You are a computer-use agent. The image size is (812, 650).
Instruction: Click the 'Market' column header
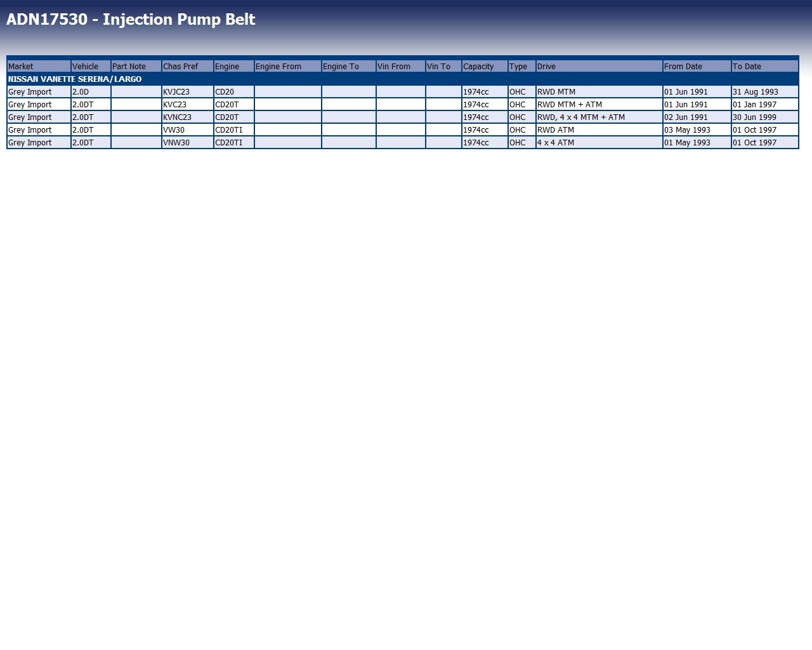pyautogui.click(x=39, y=66)
